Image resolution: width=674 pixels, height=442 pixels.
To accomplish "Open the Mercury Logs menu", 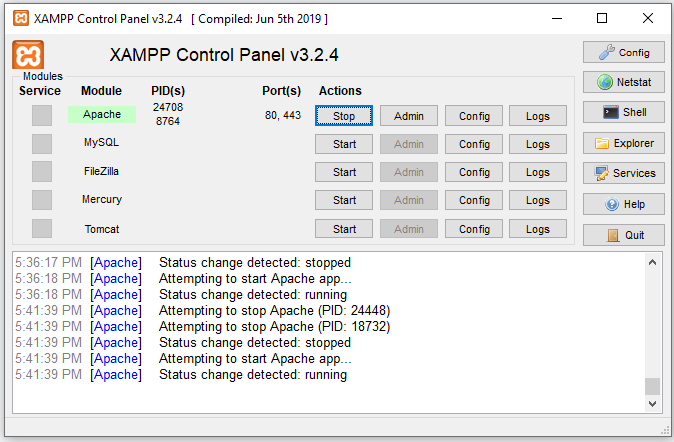I will [538, 200].
